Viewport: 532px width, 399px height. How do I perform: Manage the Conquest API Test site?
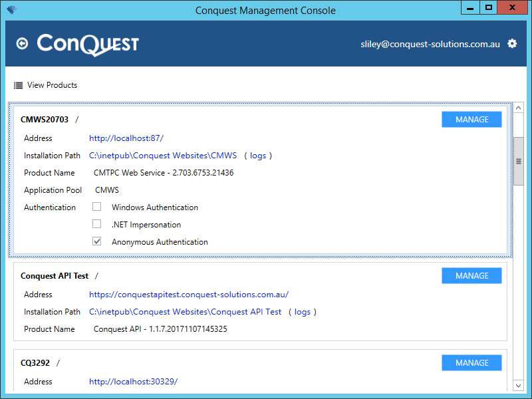(471, 275)
